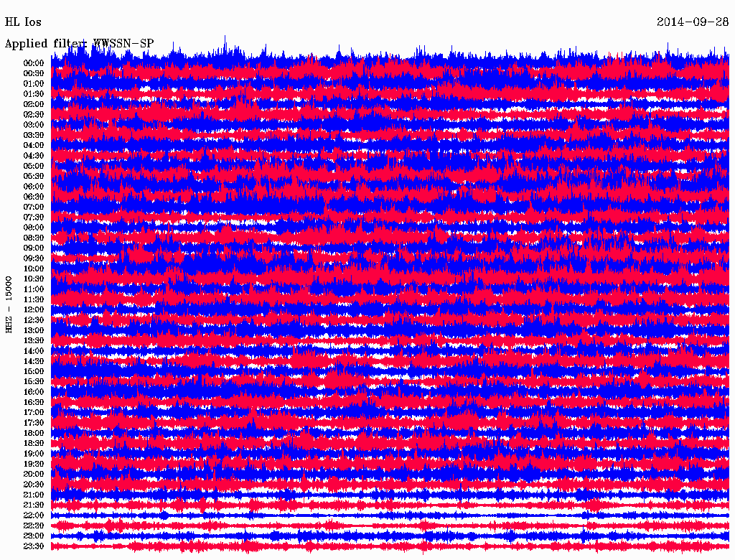Select the 04:00 time label

point(33,146)
